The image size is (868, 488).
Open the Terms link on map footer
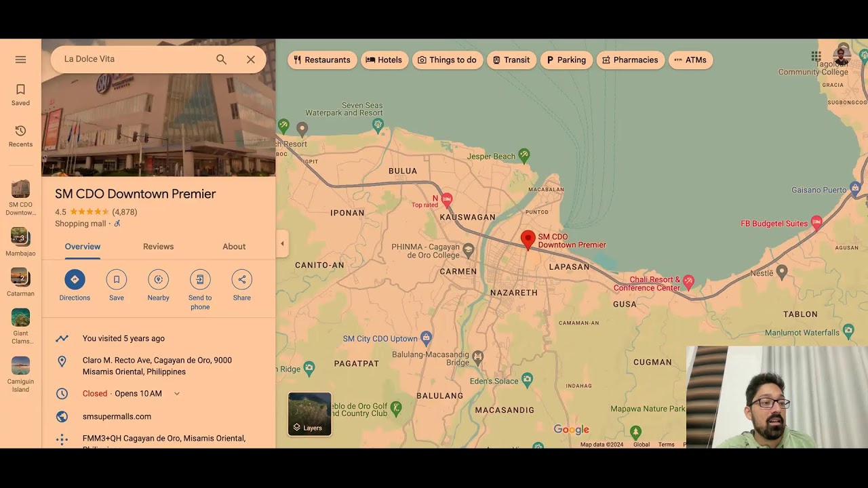pyautogui.click(x=667, y=445)
